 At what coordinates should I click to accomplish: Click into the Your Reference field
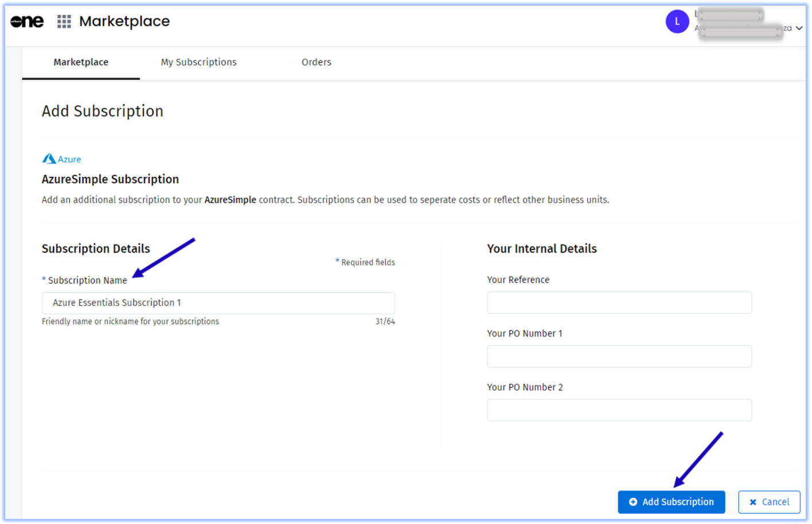tap(619, 303)
